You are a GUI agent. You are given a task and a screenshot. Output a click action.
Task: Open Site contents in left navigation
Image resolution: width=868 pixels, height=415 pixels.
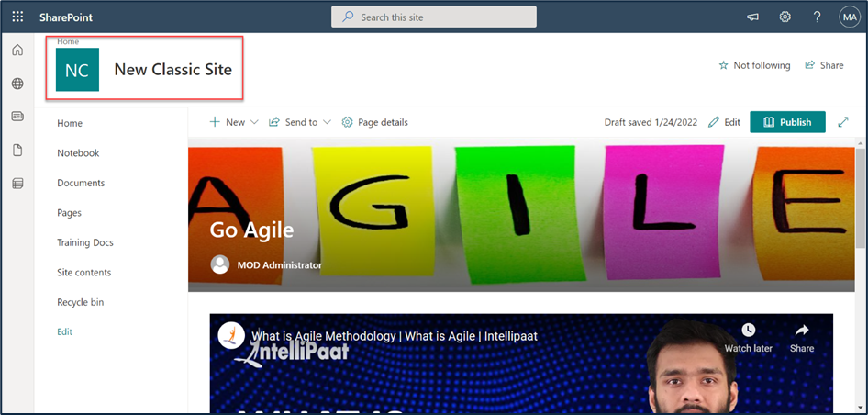(x=84, y=273)
